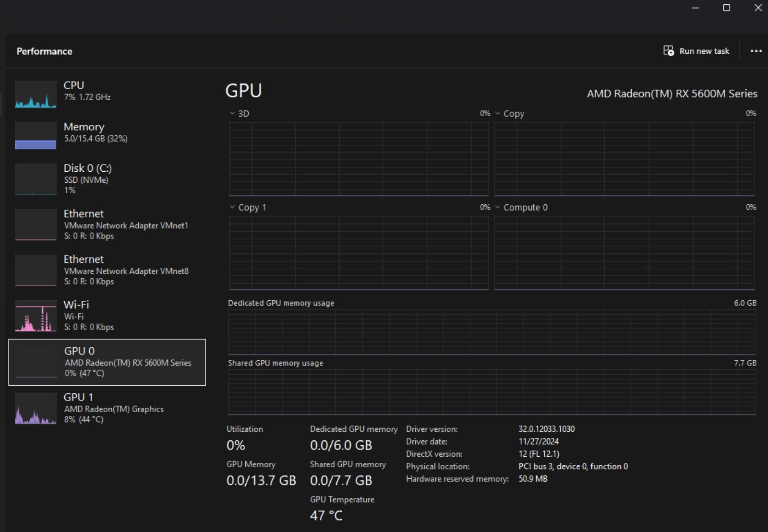Click the Disk 0 mini graph thumbnail
768x532 pixels.
click(x=36, y=179)
